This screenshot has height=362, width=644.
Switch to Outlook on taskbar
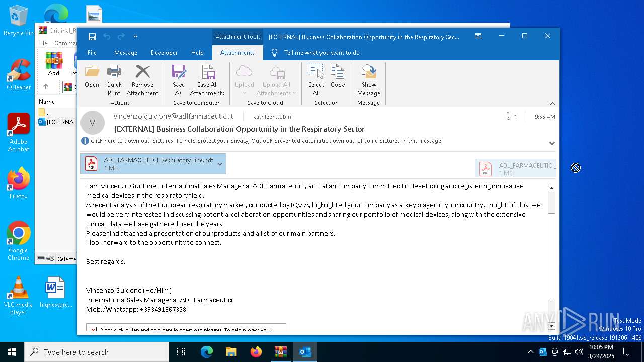pyautogui.click(x=305, y=352)
